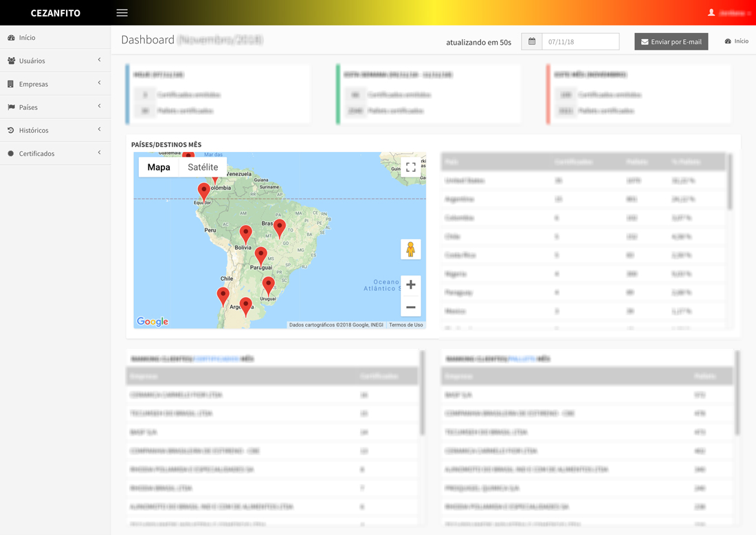756x535 pixels.
Task: Go to the CEZANFITO home logo
Action: [56, 13]
